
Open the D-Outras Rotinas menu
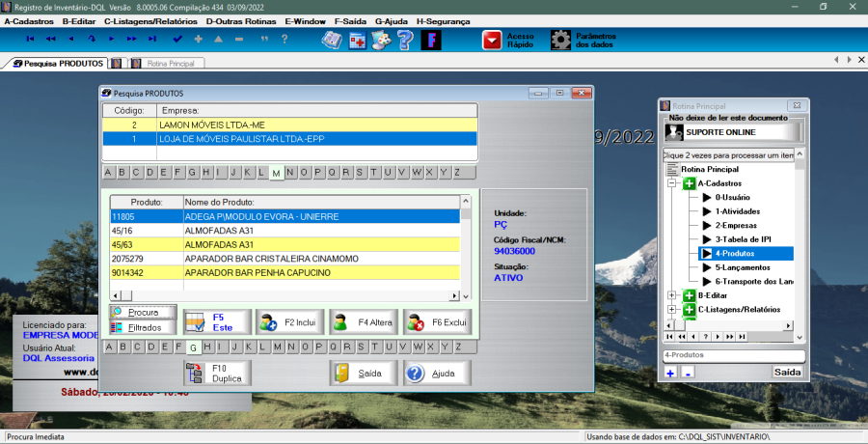(x=241, y=20)
